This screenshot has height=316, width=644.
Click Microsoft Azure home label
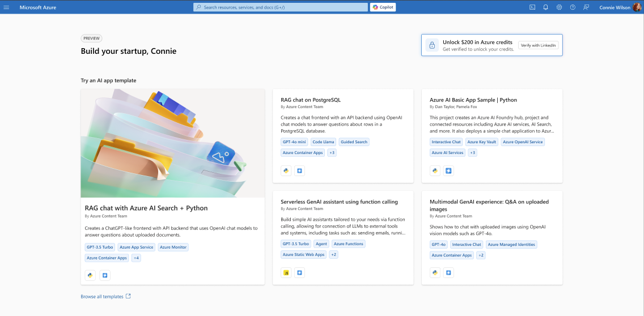click(x=38, y=7)
